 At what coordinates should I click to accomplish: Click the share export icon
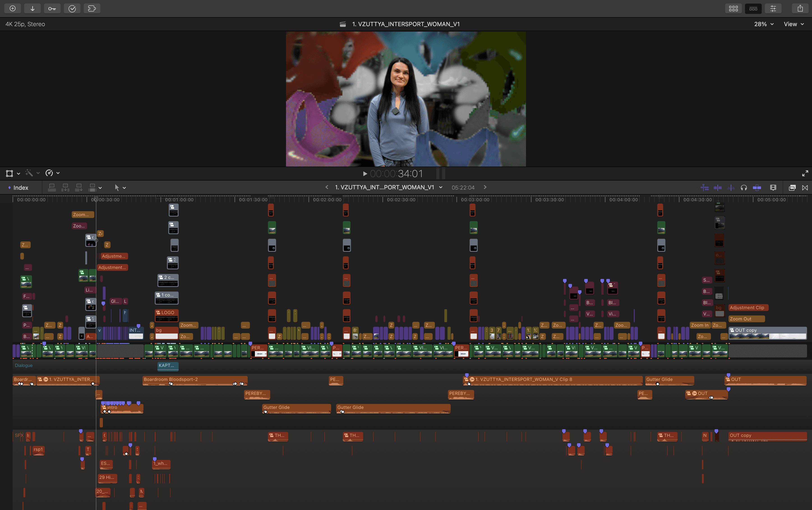pyautogui.click(x=800, y=8)
